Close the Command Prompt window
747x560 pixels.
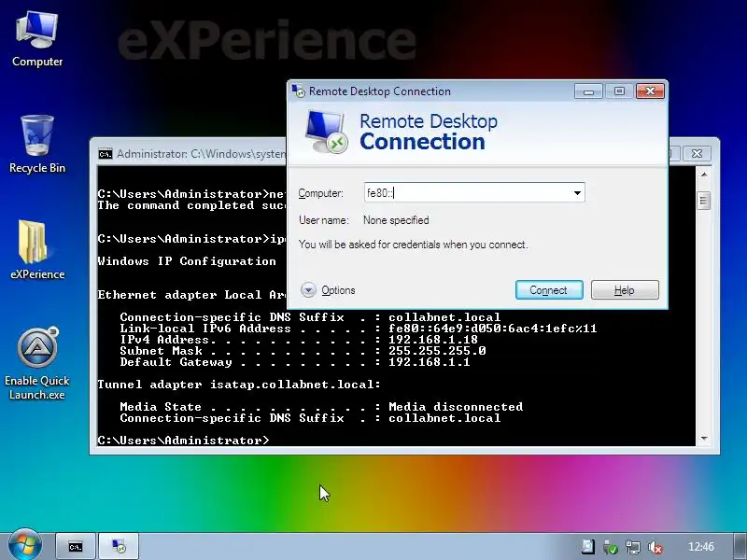tap(697, 153)
